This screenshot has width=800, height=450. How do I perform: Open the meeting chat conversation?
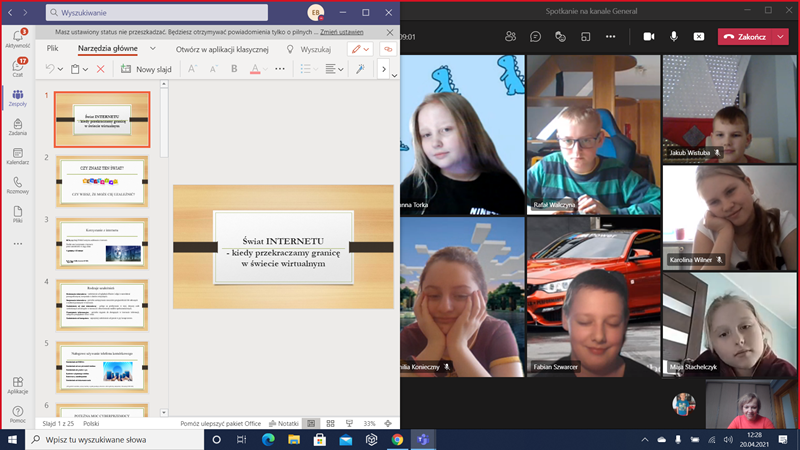[536, 36]
